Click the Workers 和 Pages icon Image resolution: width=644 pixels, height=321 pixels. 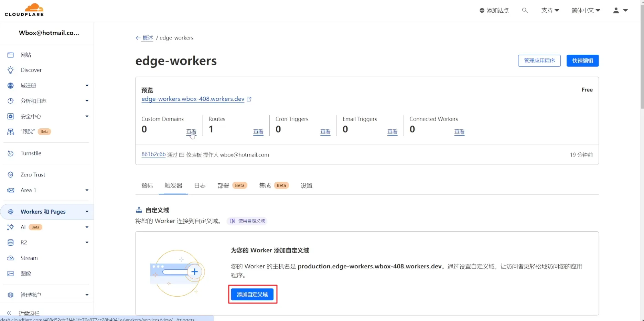pyautogui.click(x=11, y=212)
